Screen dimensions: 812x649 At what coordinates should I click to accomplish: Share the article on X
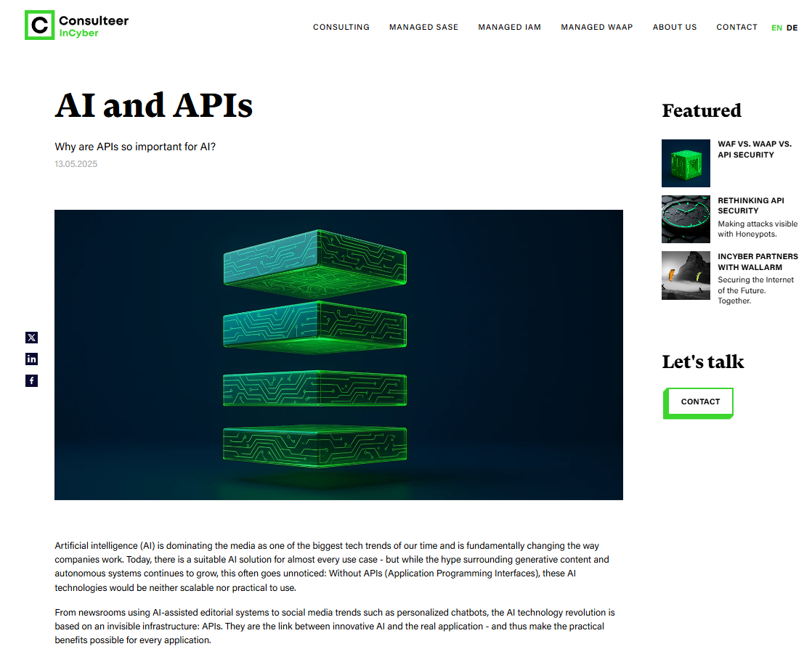31,337
